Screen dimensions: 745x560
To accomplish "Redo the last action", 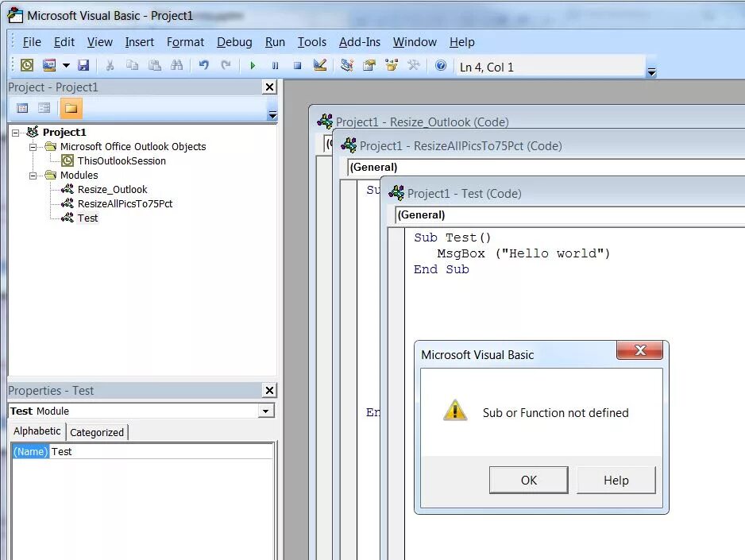I will [226, 65].
